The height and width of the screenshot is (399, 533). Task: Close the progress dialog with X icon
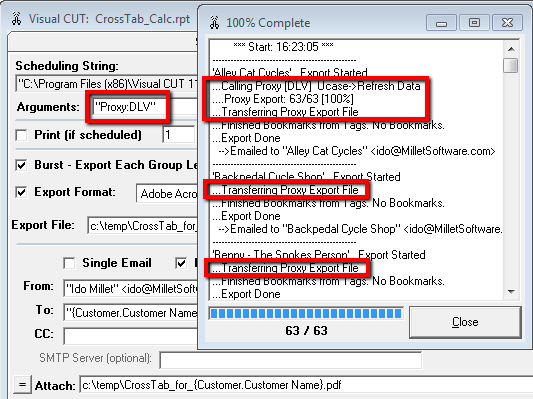click(507, 23)
